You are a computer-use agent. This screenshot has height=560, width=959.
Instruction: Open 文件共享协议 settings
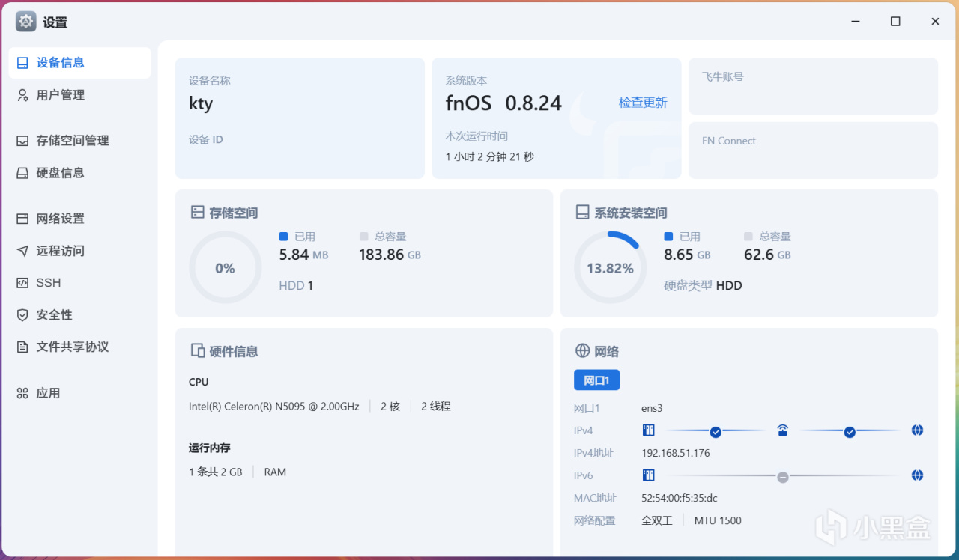click(79, 347)
